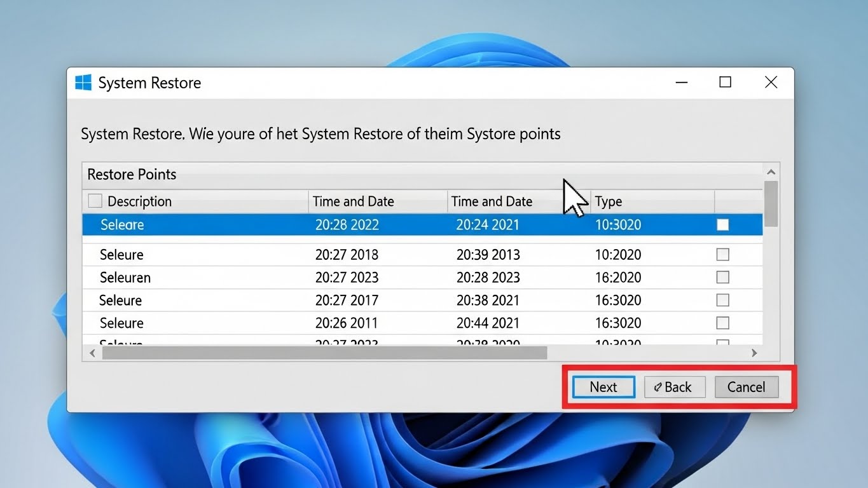Go Back to the previous step
868x488 pixels.
(674, 387)
